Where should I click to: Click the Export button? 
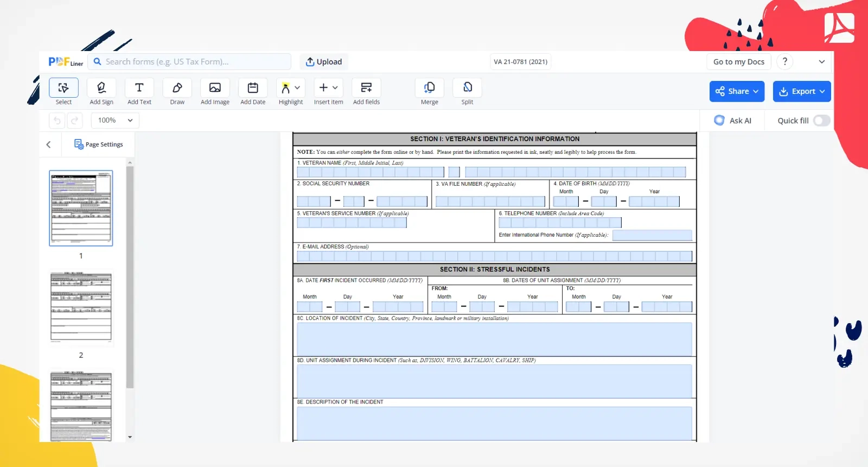coord(802,91)
